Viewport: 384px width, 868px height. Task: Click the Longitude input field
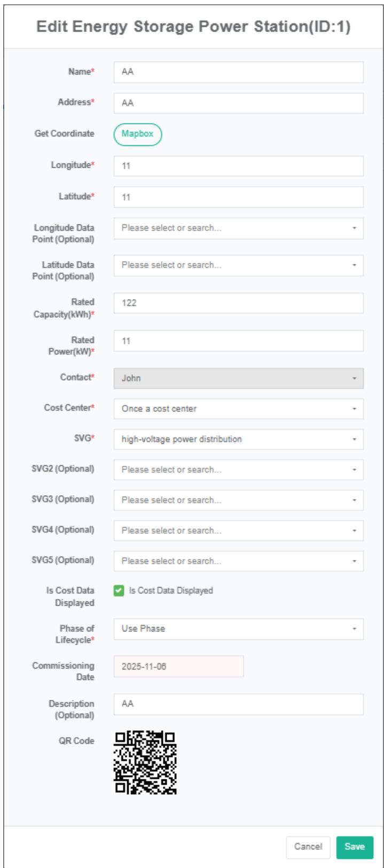238,166
